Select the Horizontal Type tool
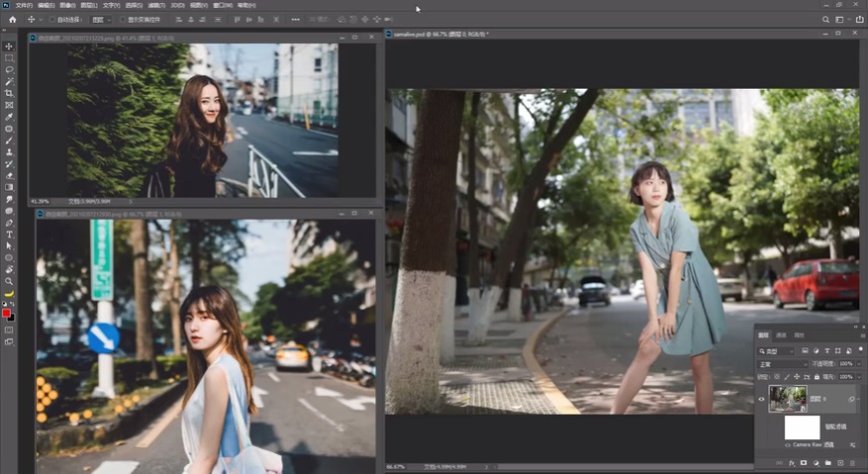 (9, 234)
